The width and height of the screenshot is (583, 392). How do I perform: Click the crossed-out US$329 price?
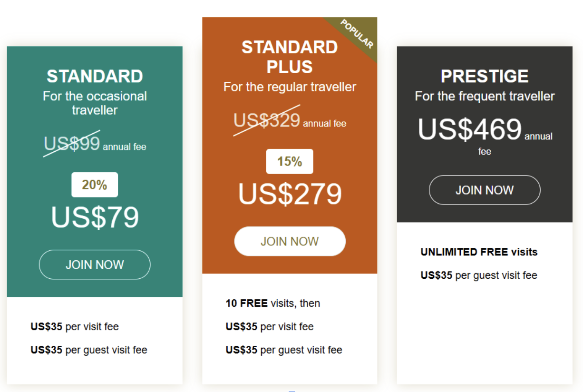pyautogui.click(x=267, y=120)
